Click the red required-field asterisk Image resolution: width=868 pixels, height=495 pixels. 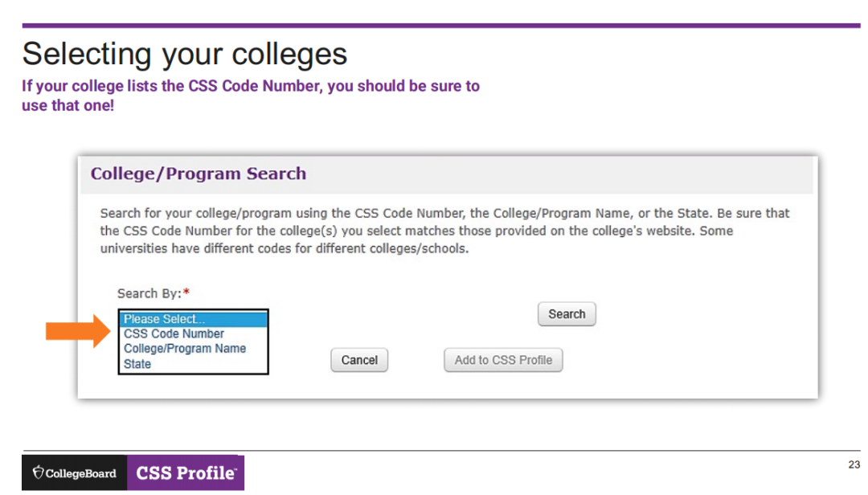[186, 293]
